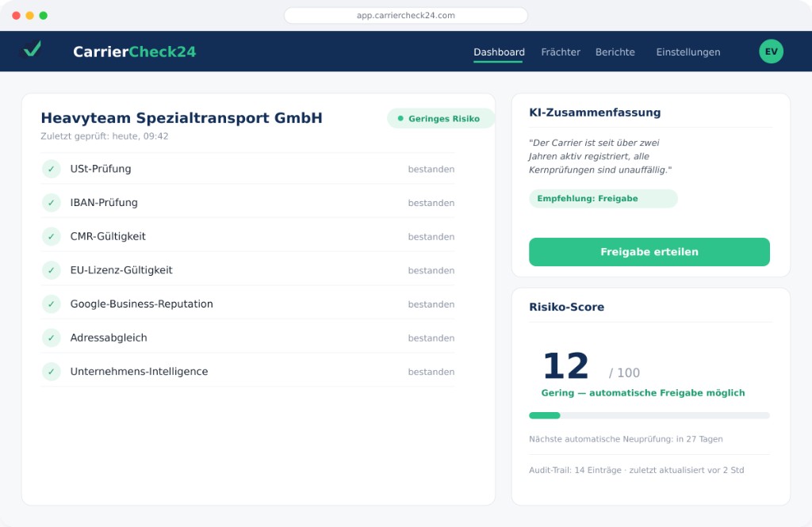Select the IBAN-Prüfung row label
This screenshot has width=812, height=527.
click(x=104, y=202)
